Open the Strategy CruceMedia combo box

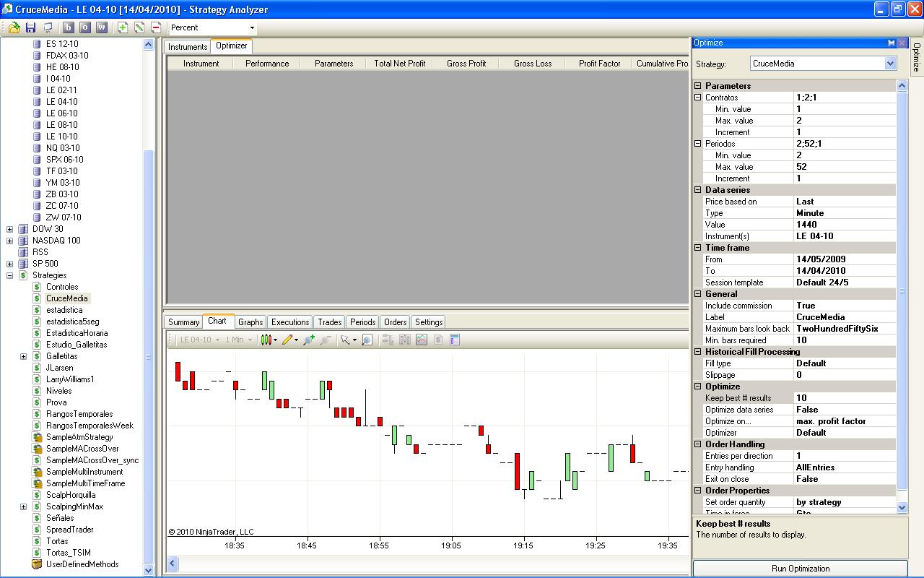point(824,64)
